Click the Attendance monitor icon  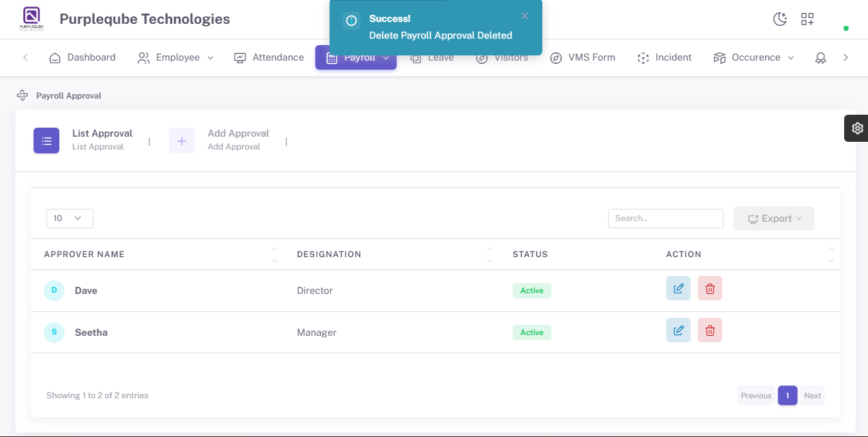click(x=240, y=58)
